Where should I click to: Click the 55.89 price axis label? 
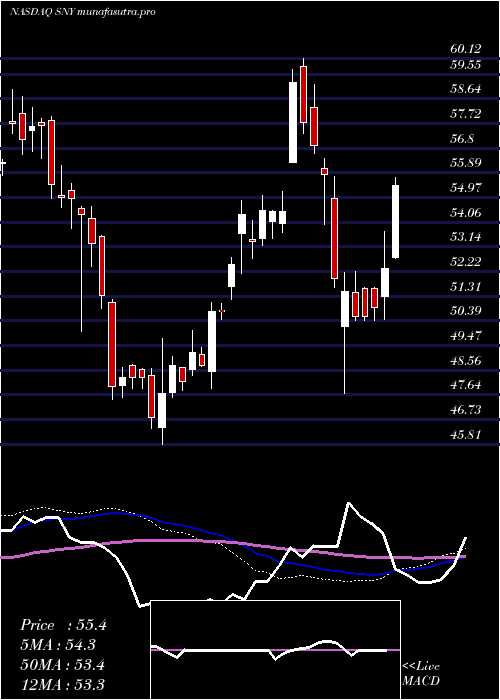466,163
